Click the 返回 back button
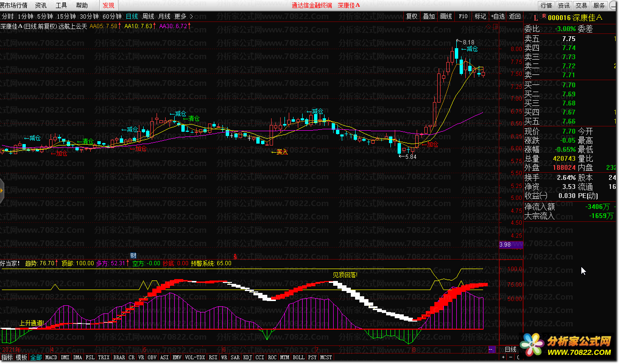 [x=515, y=16]
